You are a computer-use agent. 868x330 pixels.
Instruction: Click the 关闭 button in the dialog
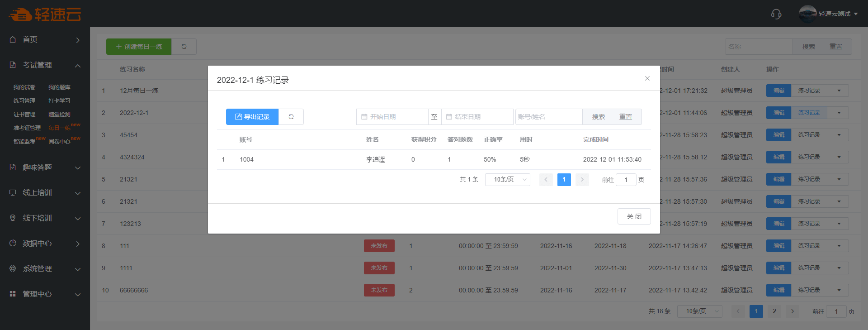point(634,216)
